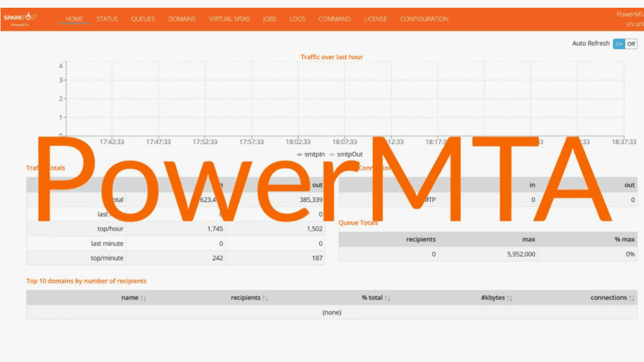This screenshot has width=644, height=362.
Task: Turn Auto Refresh On
Action: [619, 44]
